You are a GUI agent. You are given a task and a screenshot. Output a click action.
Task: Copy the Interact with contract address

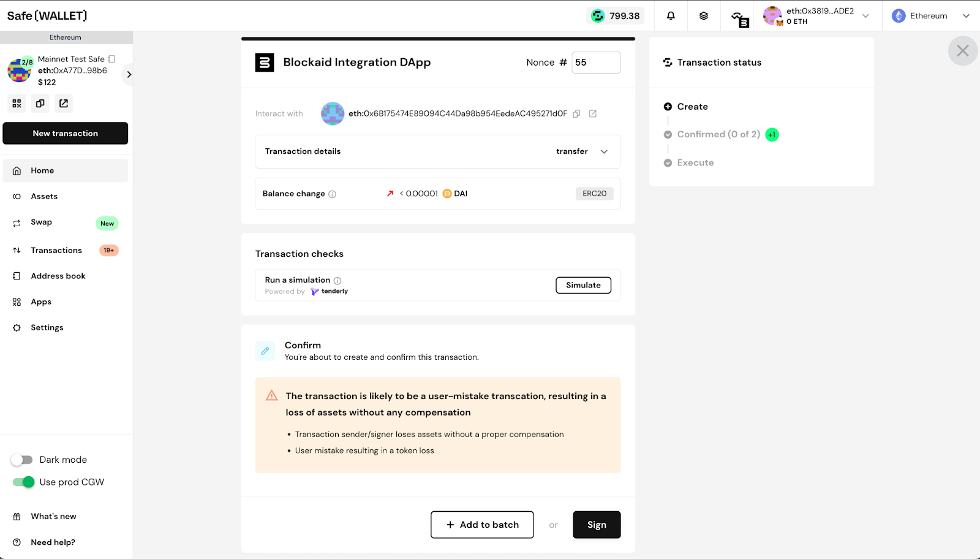pyautogui.click(x=576, y=114)
